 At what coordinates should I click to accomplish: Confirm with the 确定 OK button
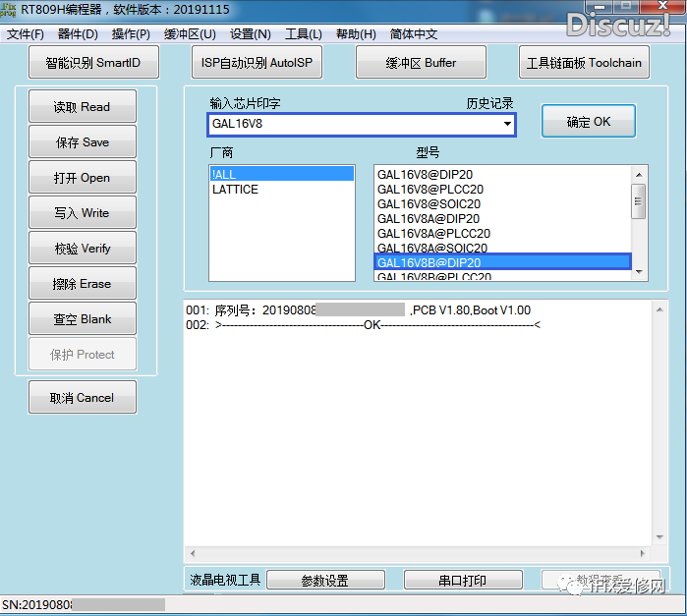tap(589, 122)
